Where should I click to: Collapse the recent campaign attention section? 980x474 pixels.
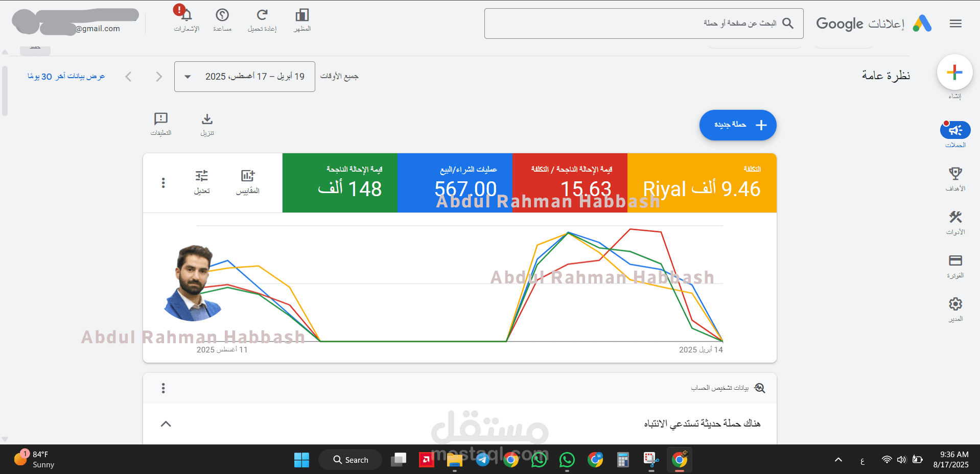(166, 424)
